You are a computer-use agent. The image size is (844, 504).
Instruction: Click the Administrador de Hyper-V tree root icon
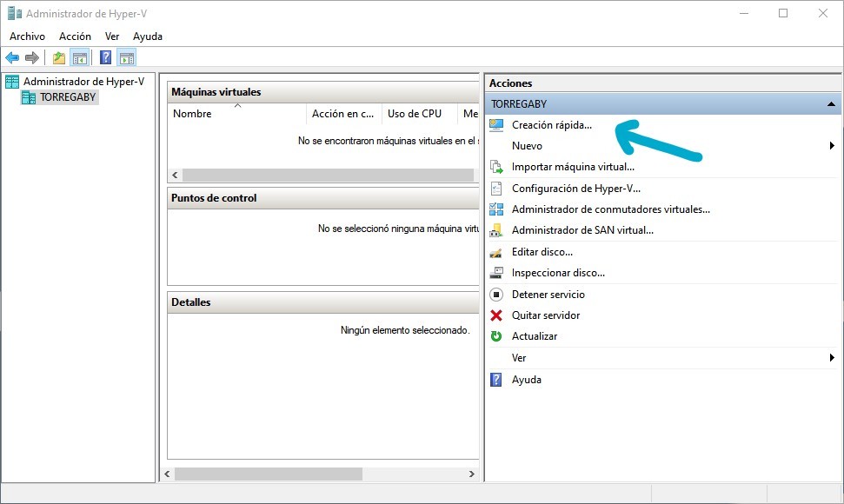tap(12, 82)
